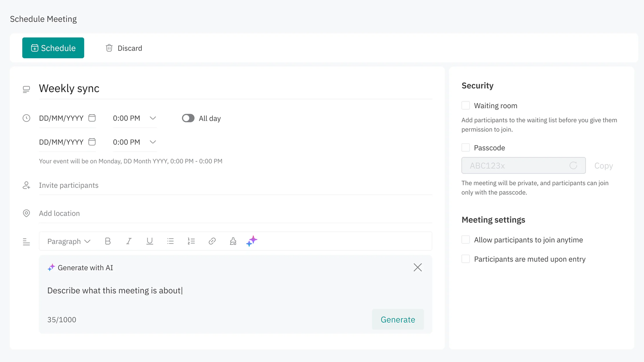This screenshot has height=362, width=644.
Task: Click the location pin icon
Action: point(26,213)
